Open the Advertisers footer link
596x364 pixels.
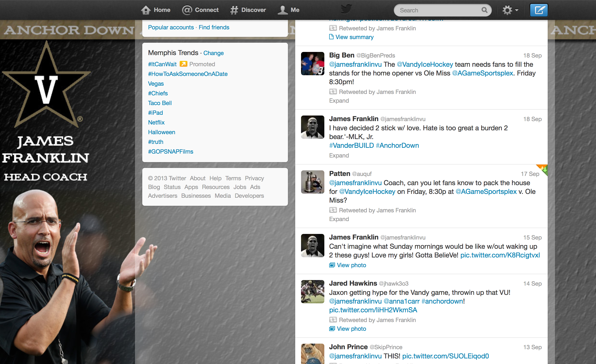tap(163, 196)
